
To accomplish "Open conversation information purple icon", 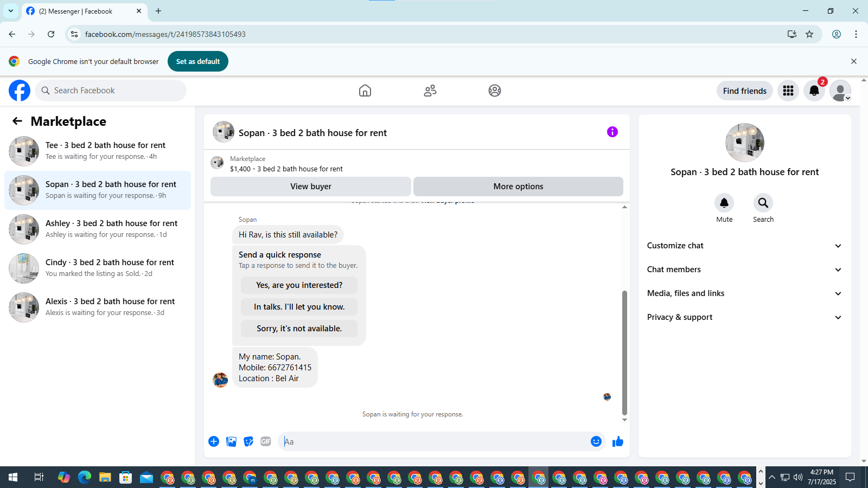I will click(x=612, y=132).
